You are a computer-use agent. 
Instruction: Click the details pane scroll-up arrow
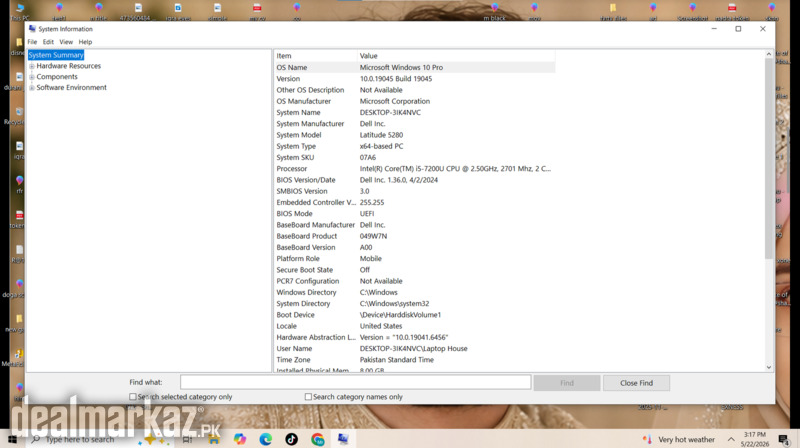pyautogui.click(x=769, y=54)
